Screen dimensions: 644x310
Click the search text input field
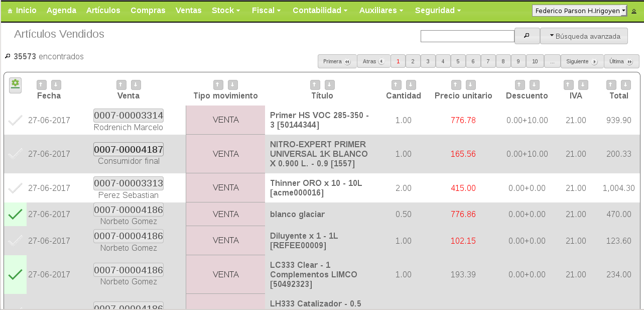coord(467,36)
